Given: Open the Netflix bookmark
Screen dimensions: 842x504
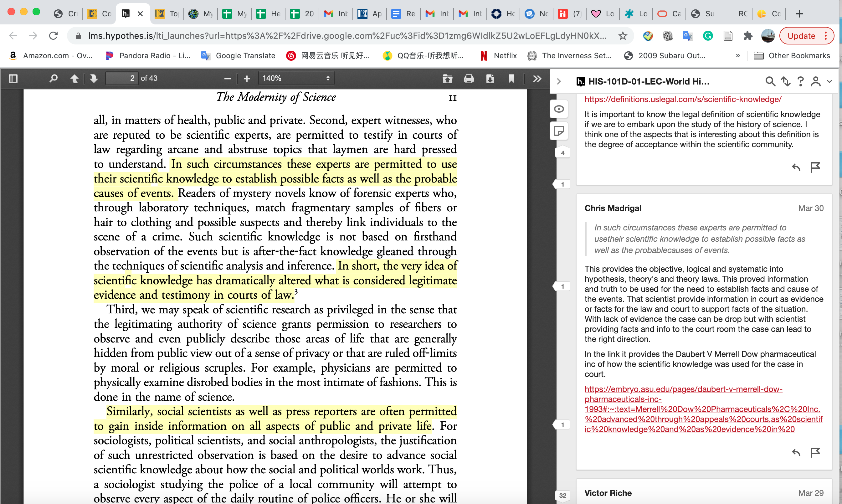Looking at the screenshot, I should [499, 56].
